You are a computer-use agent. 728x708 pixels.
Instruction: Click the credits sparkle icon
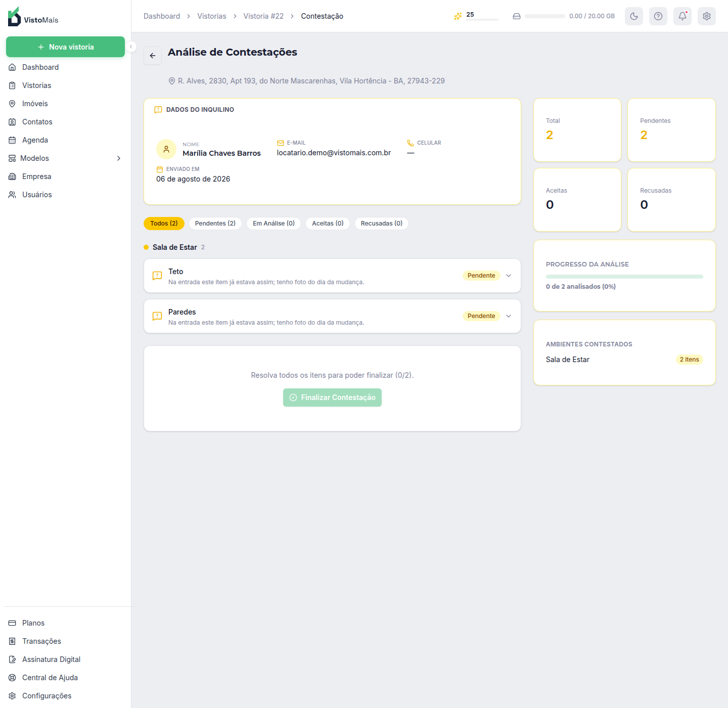pyautogui.click(x=458, y=16)
